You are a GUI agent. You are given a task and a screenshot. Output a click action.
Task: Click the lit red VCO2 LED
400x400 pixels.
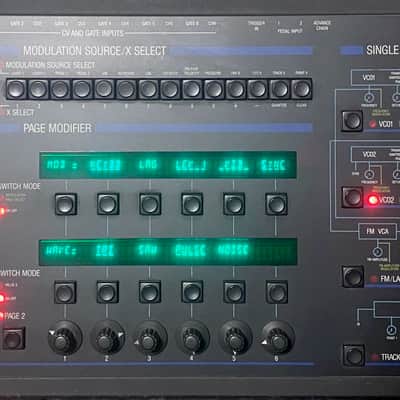pos(372,200)
